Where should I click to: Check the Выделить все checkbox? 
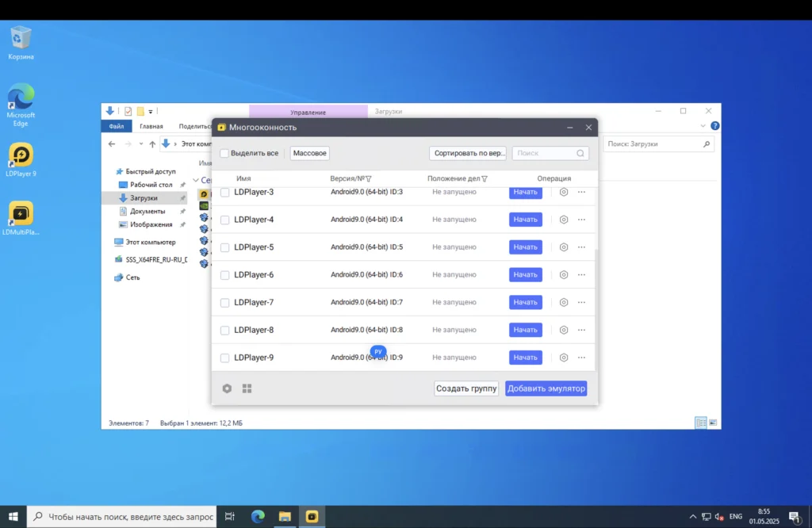(x=224, y=153)
